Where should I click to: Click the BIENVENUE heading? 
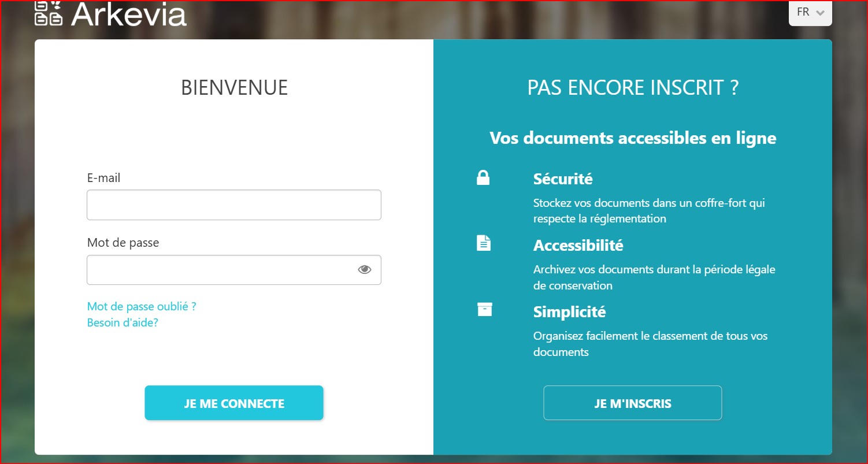pyautogui.click(x=233, y=88)
